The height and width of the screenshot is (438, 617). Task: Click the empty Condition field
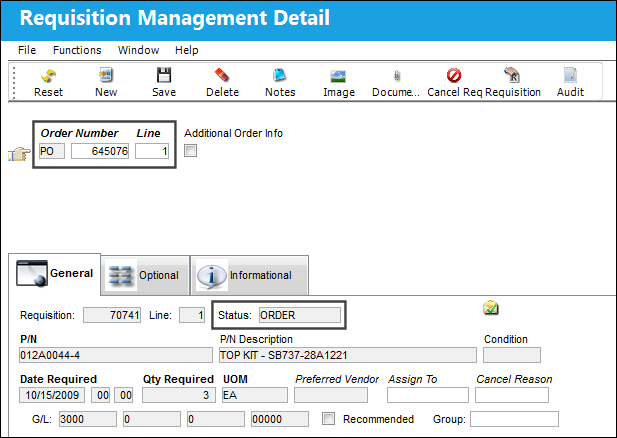pos(512,355)
